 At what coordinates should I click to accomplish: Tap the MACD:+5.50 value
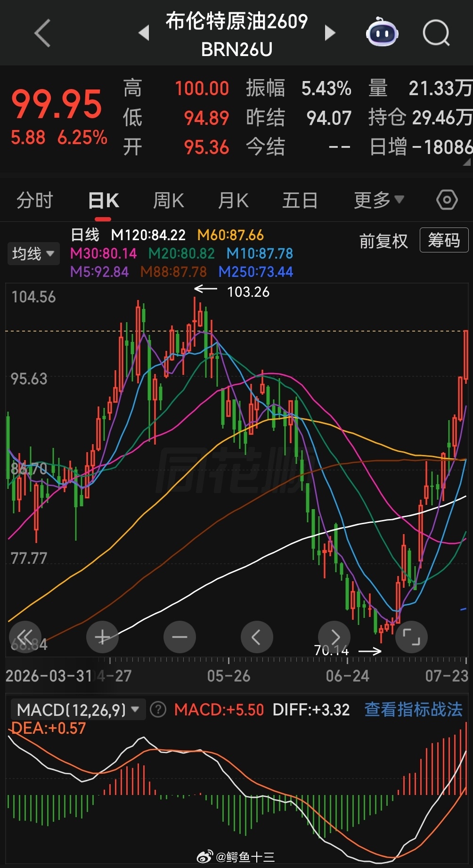tap(219, 709)
